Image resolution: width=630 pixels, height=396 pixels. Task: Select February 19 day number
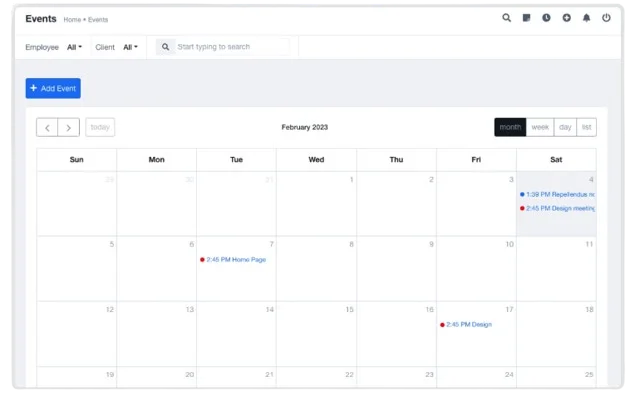point(110,375)
